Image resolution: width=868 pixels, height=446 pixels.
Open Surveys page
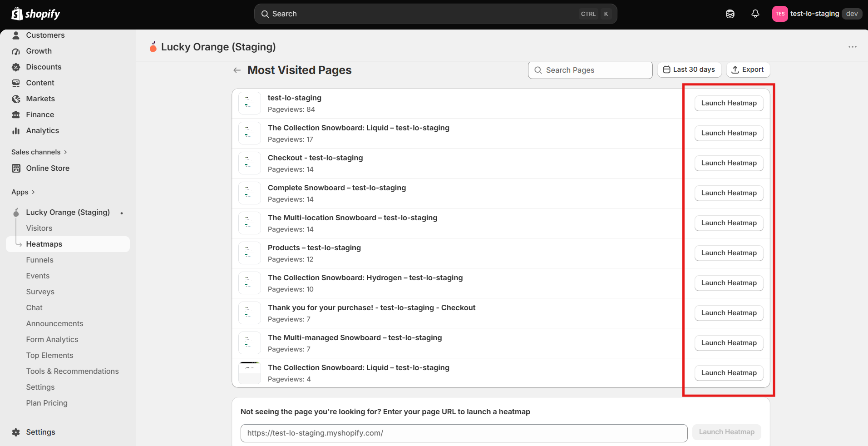[x=40, y=292]
